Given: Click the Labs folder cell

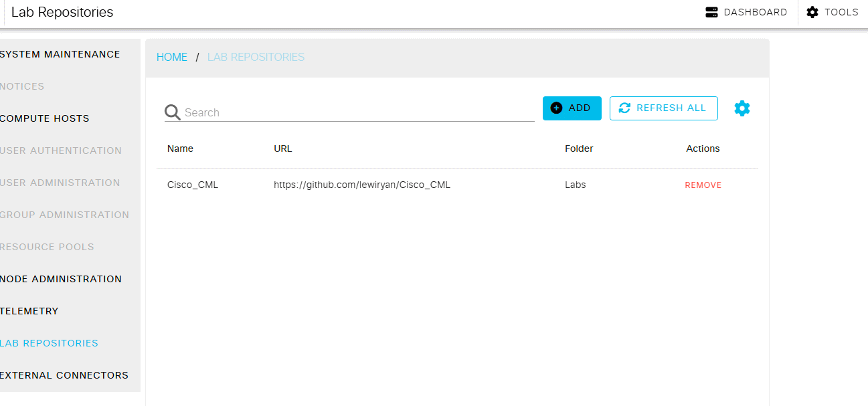Looking at the screenshot, I should 575,185.
